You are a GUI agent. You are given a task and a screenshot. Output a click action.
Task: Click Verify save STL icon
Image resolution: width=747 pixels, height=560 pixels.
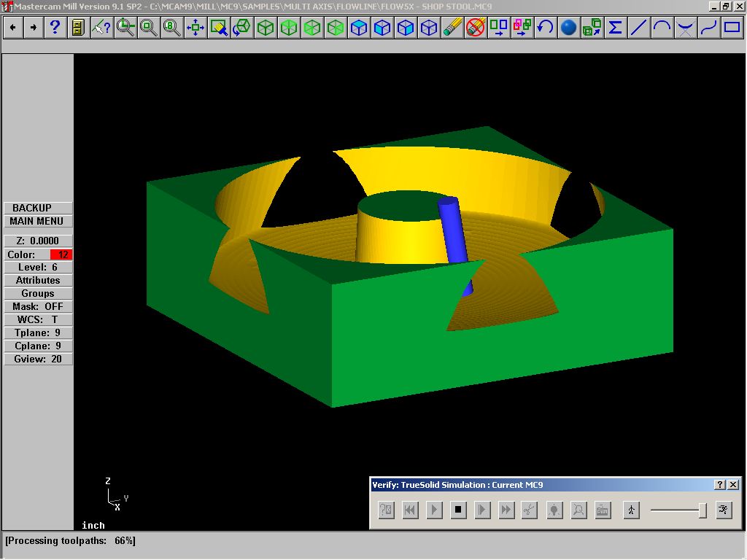[x=603, y=510]
